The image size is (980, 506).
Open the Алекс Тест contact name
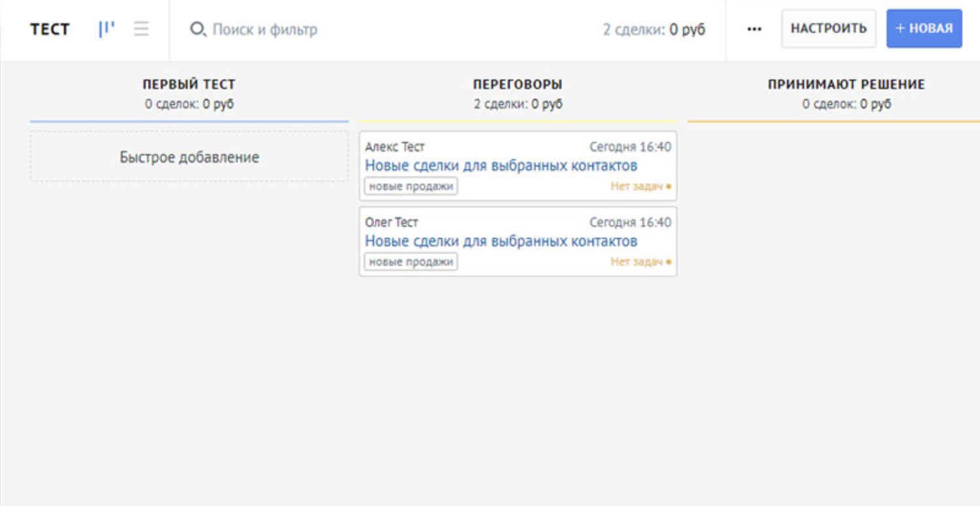[x=394, y=147]
